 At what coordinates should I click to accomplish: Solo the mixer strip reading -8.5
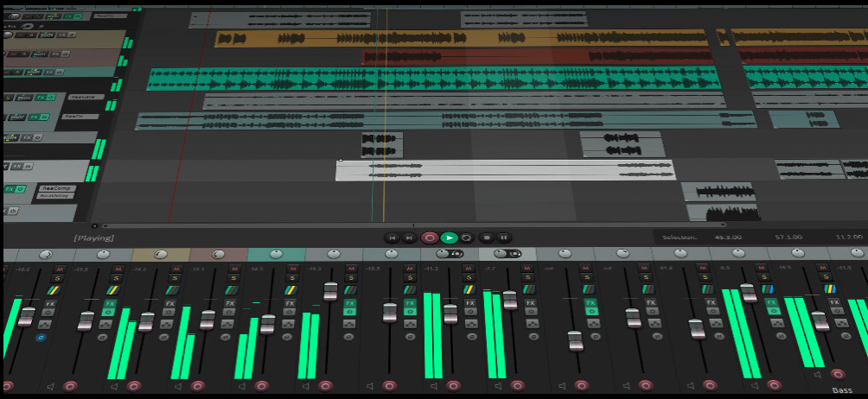[x=765, y=278]
